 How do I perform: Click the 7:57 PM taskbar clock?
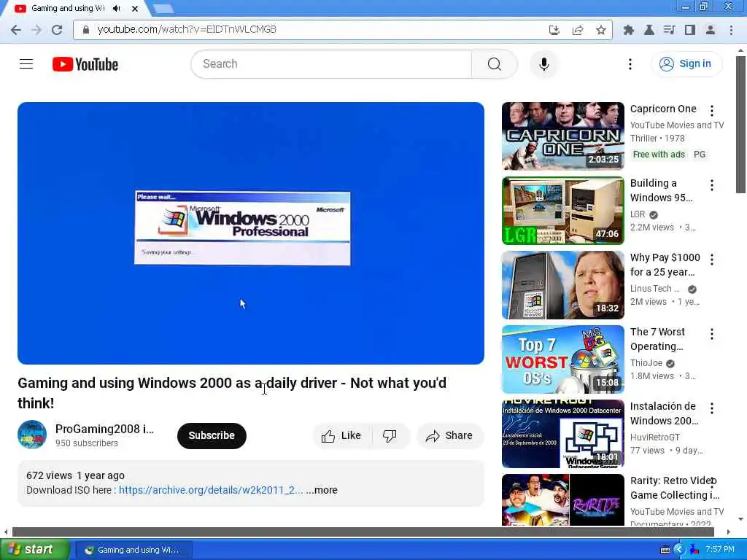point(719,550)
